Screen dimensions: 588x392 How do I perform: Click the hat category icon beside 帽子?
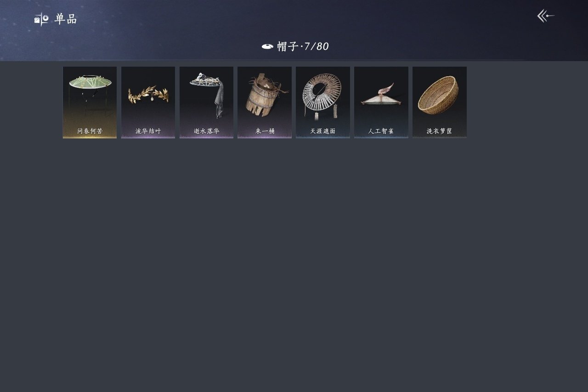click(x=267, y=46)
